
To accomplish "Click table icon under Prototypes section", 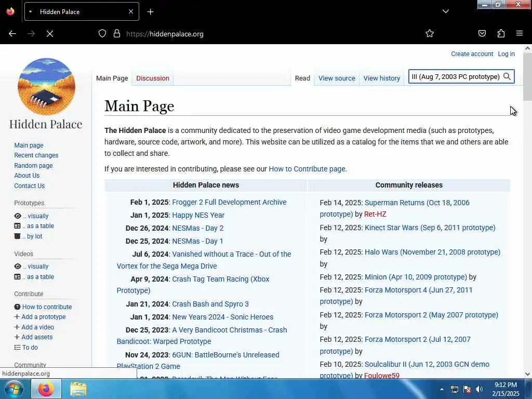I will coord(17,226).
